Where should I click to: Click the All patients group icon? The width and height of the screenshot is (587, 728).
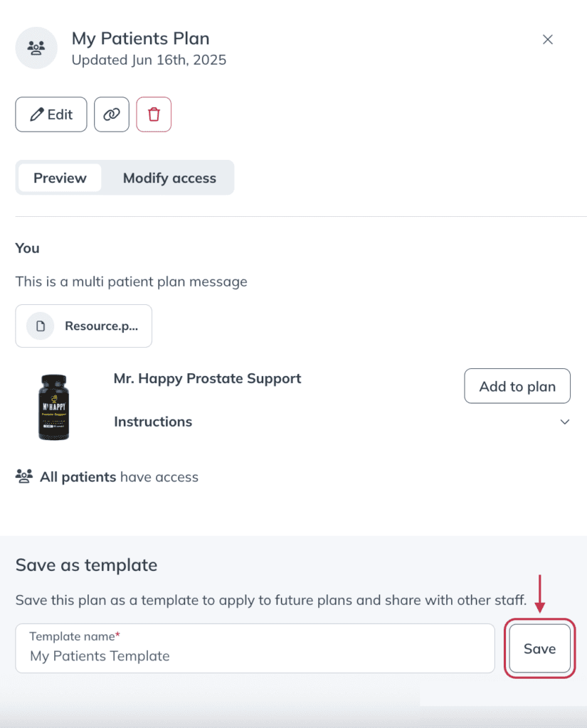pyautogui.click(x=24, y=476)
